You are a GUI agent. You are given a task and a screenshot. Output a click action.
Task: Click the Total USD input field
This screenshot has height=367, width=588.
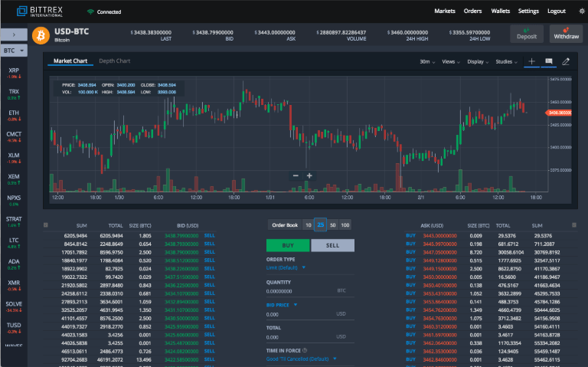tap(310, 337)
